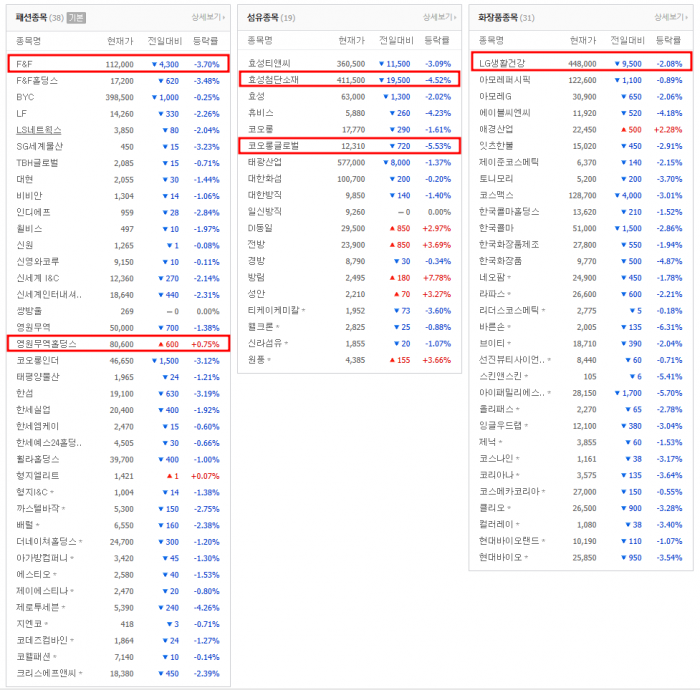This screenshot has width=700, height=690.
Task: Select the 화장품종목 (31) heading
Action: click(x=506, y=18)
